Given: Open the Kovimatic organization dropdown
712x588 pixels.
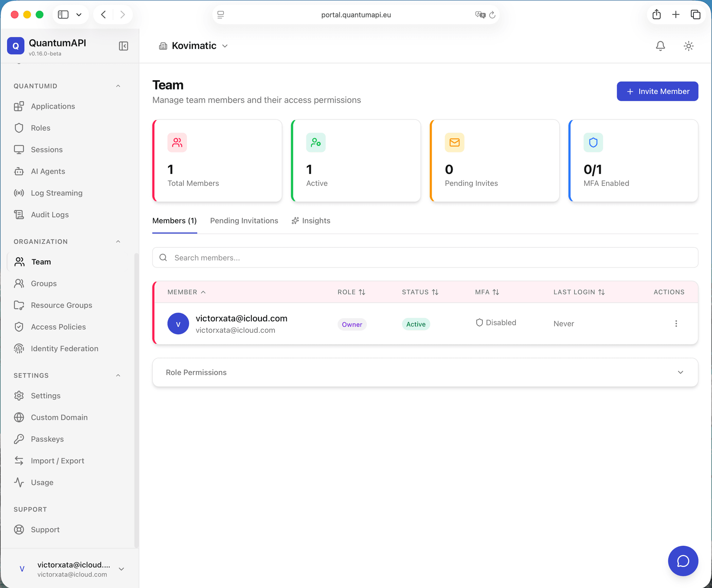Looking at the screenshot, I should [193, 46].
